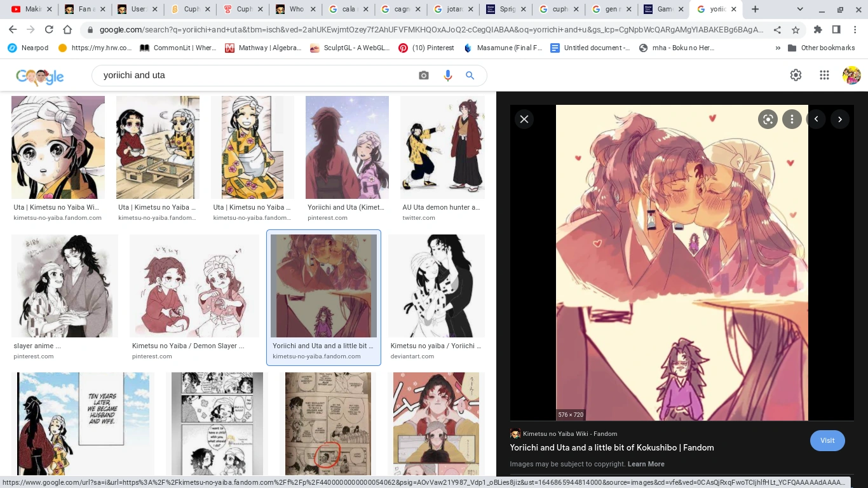Open search by image camera icon

423,75
